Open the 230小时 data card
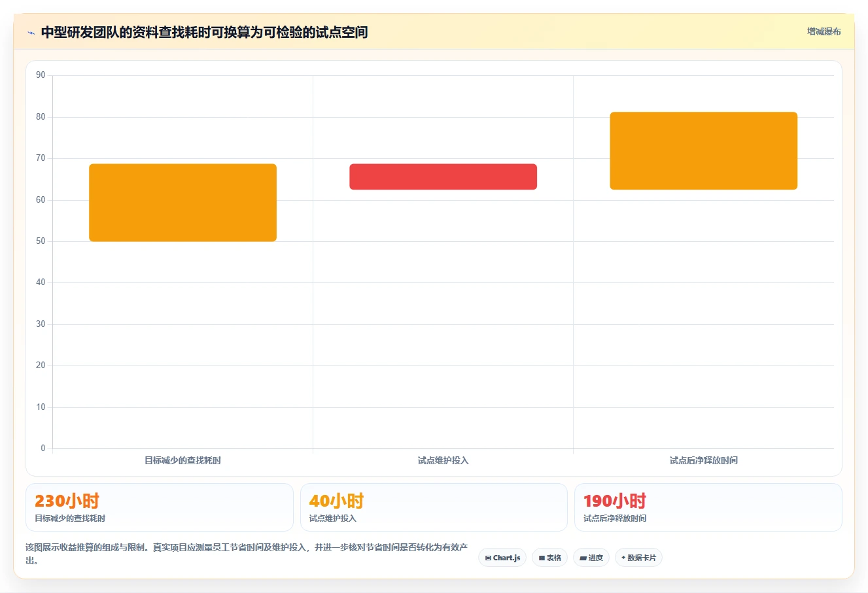The height and width of the screenshot is (593, 868). (x=160, y=507)
